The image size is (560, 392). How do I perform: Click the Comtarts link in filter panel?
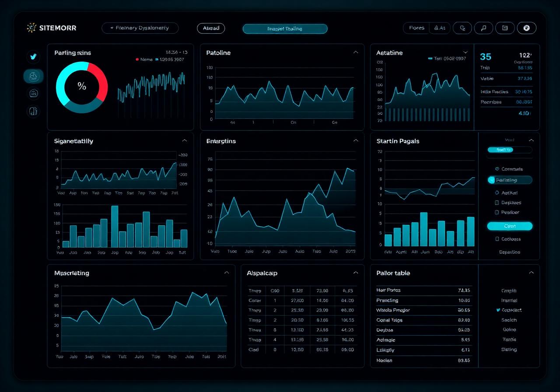(512, 169)
